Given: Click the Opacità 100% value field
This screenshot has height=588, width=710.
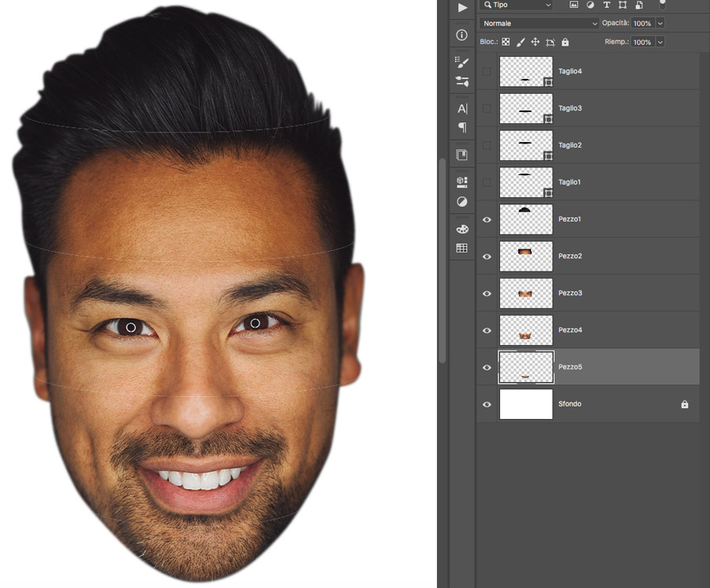Looking at the screenshot, I should [x=642, y=23].
